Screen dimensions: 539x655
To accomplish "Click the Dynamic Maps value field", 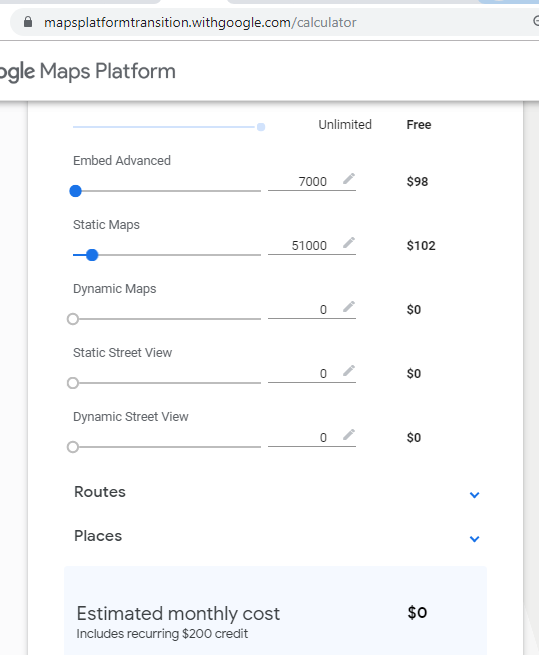I will [312, 310].
